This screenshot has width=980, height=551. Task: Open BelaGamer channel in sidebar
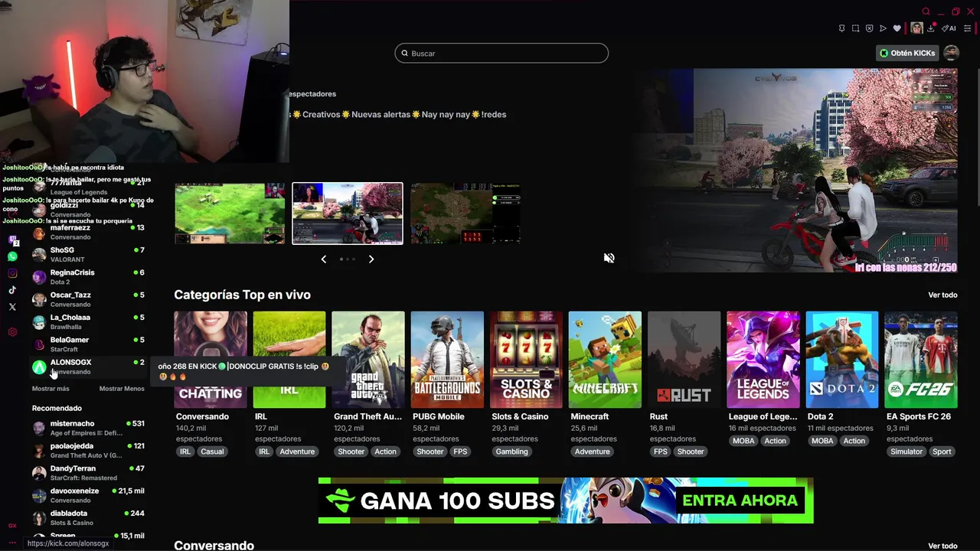pos(88,344)
